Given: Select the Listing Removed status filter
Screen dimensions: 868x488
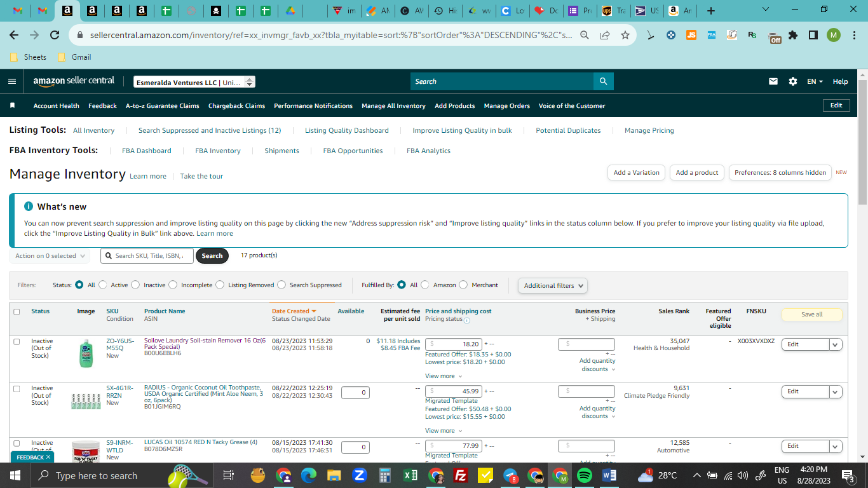Looking at the screenshot, I should (x=220, y=285).
